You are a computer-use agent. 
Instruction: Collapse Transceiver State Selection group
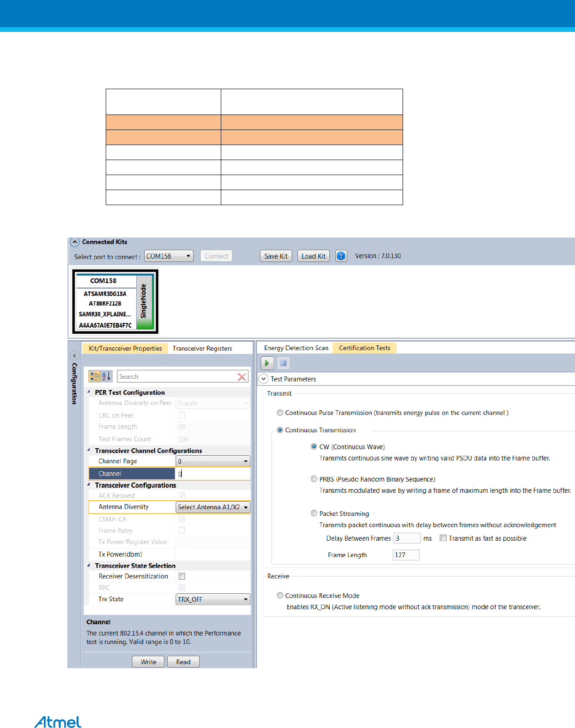coord(89,565)
